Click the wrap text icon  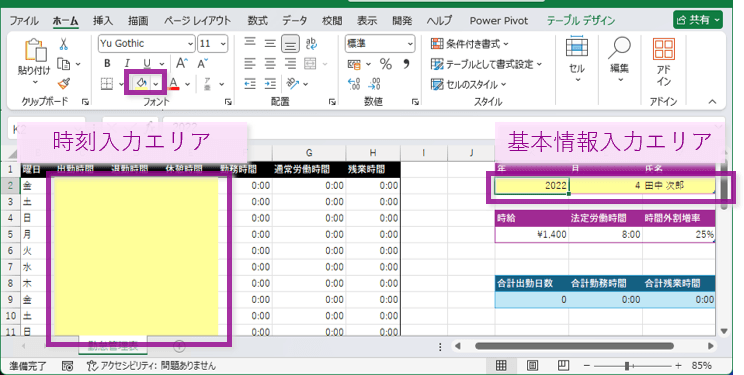[311, 44]
